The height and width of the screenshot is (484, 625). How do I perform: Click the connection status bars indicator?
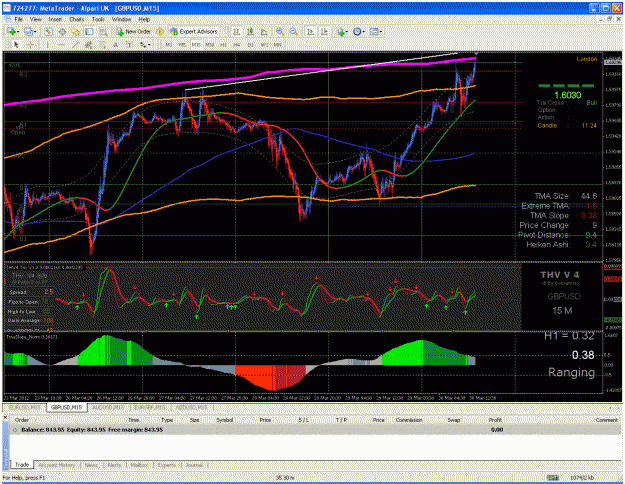click(x=552, y=477)
